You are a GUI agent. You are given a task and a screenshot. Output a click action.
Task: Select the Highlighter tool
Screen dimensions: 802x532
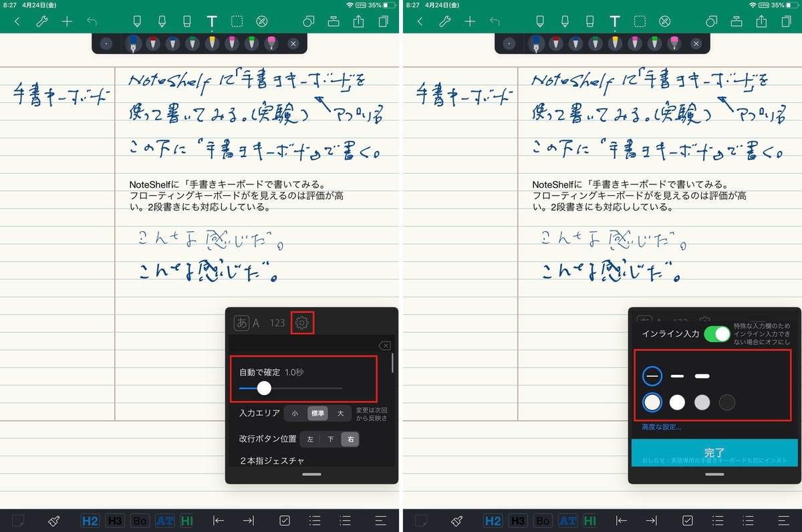click(162, 20)
